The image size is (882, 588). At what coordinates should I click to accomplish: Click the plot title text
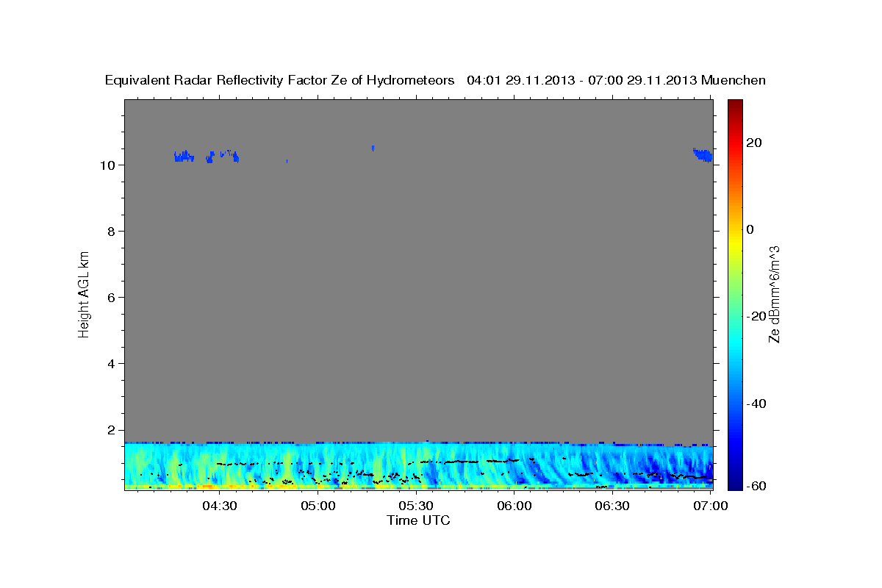(436, 80)
